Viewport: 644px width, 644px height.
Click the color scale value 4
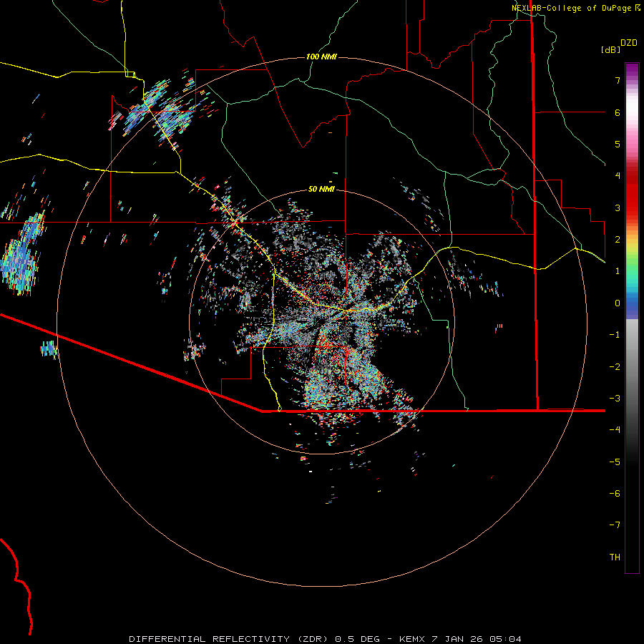pos(618,176)
